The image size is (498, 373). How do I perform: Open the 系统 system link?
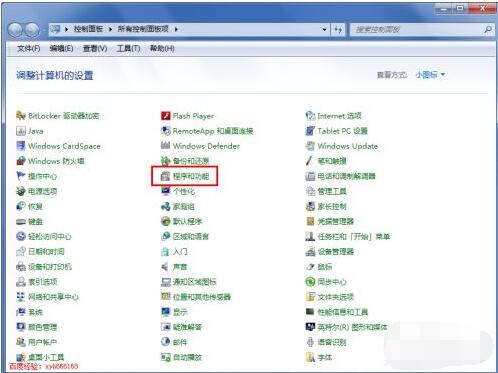35,312
